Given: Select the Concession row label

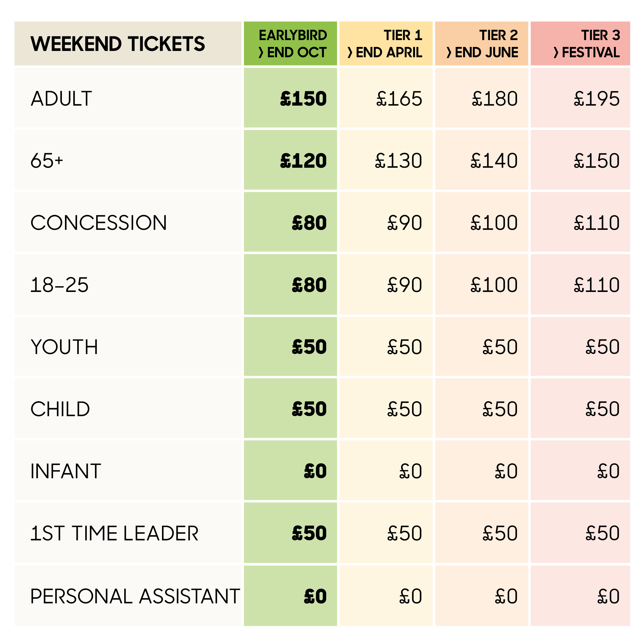Looking at the screenshot, I should (x=99, y=223).
